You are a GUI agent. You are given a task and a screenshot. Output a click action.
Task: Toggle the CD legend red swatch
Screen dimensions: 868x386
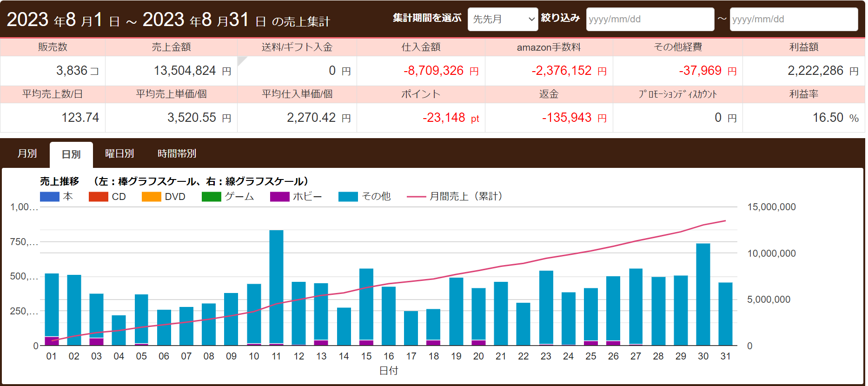[x=99, y=197]
